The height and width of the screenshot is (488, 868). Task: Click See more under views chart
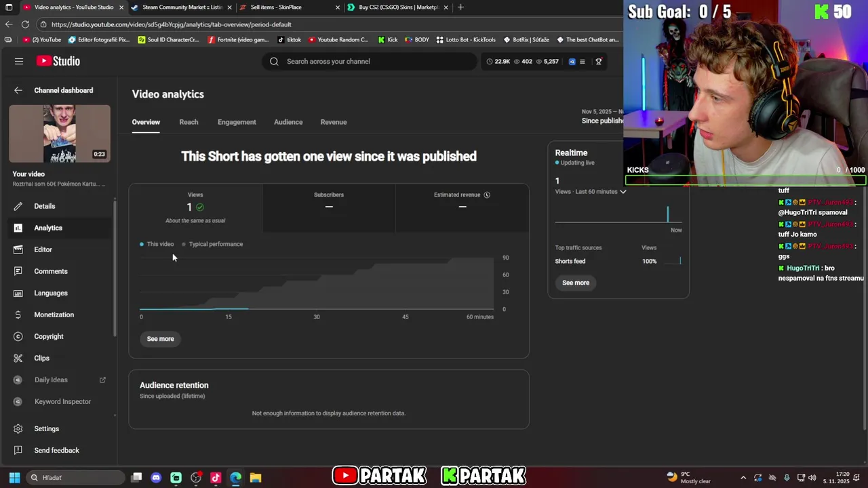(161, 339)
